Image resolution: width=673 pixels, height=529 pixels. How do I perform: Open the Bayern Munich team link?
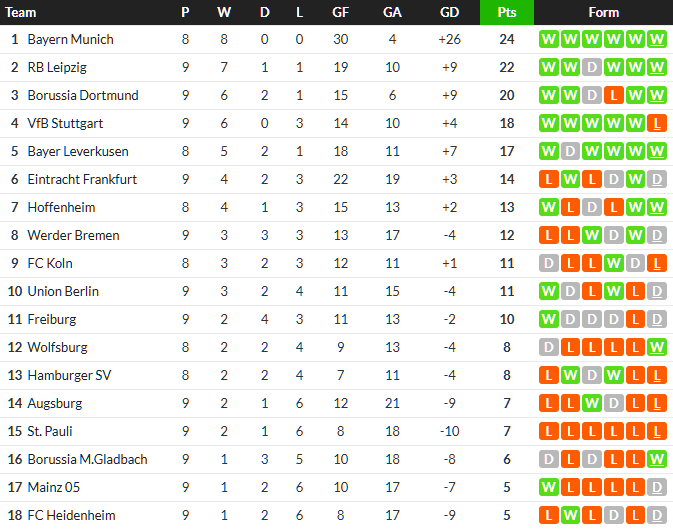[70, 40]
